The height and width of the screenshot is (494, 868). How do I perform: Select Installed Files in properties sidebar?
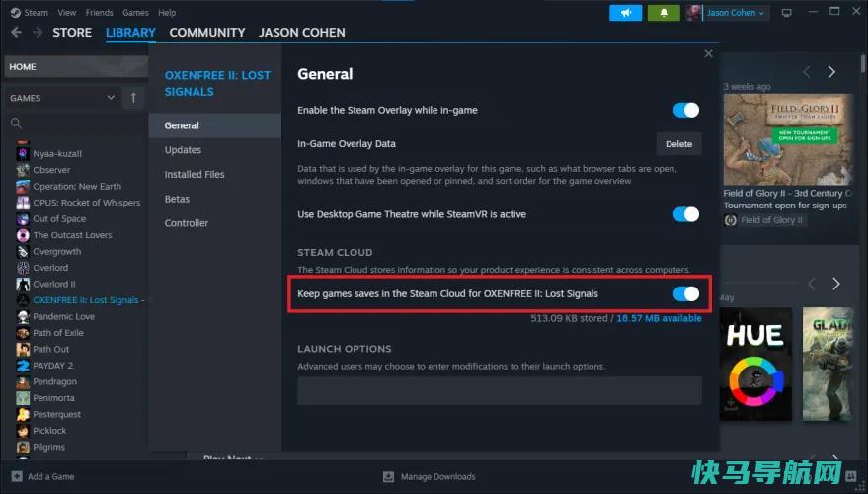click(215, 175)
